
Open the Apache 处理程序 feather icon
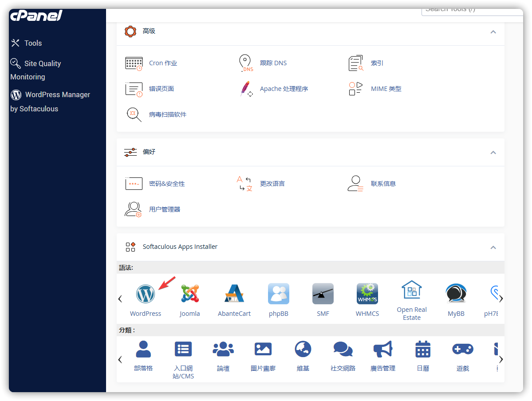coord(246,89)
